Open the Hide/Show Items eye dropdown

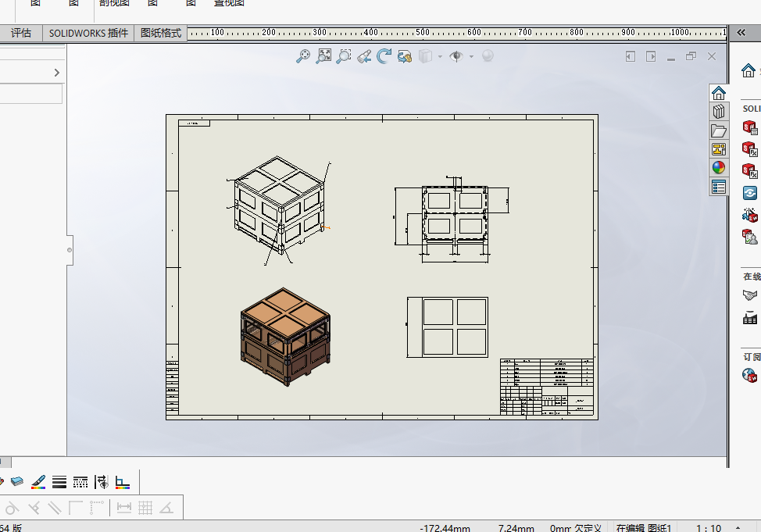456,56
